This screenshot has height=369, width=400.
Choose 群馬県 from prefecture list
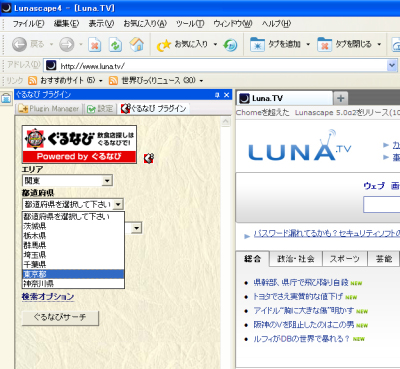point(73,246)
